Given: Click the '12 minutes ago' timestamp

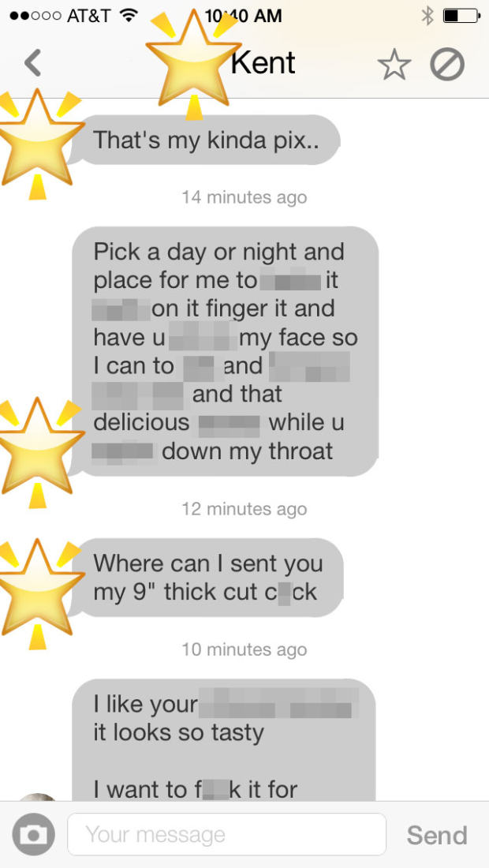Looking at the screenshot, I should point(244,509).
